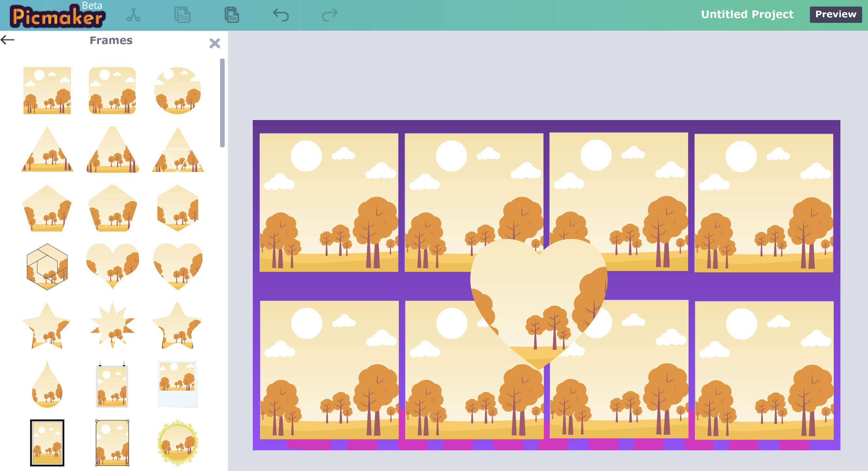The width and height of the screenshot is (868, 471).
Task: Pick the hexagon cube frame
Action: [x=47, y=266]
